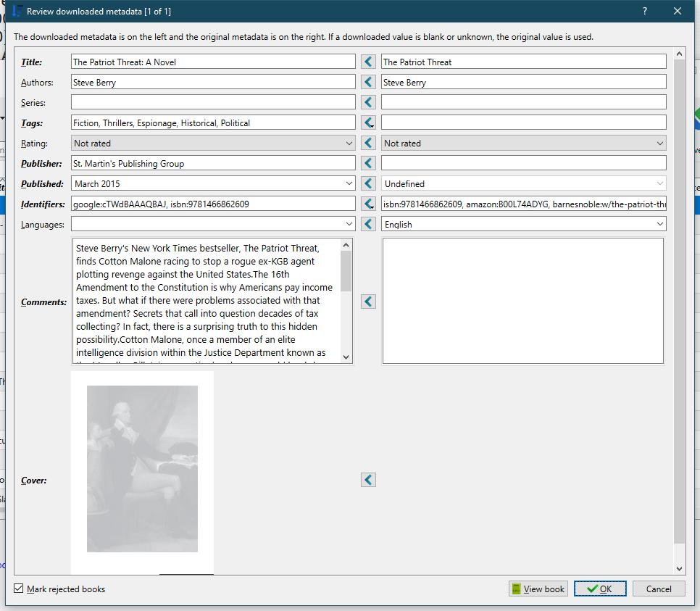Confirm with the OK button
Viewport: 700px width, 611px height.
coord(600,589)
